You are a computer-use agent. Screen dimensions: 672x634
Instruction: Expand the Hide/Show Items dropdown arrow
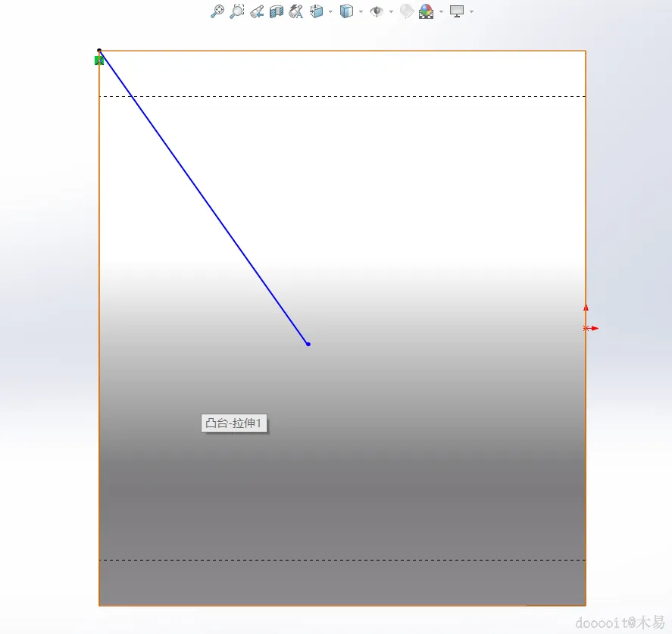[x=391, y=11]
